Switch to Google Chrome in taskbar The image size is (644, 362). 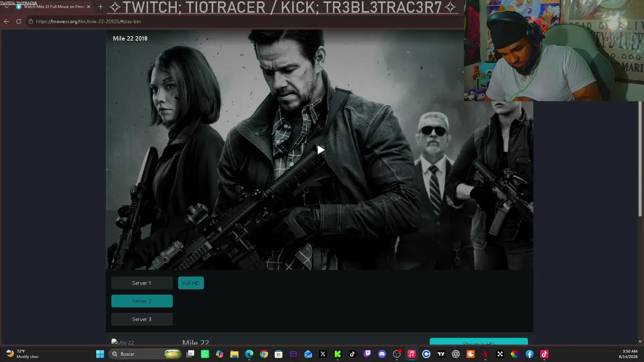click(x=264, y=354)
